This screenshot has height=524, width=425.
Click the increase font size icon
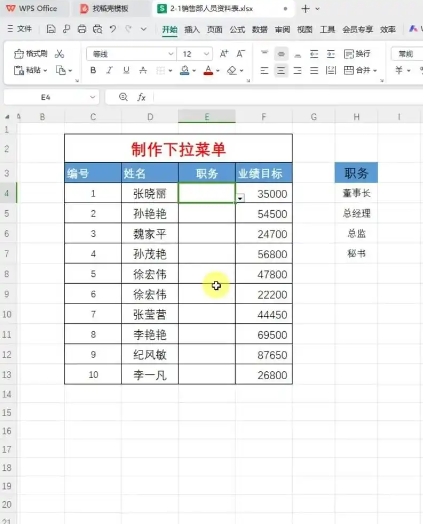pos(224,54)
